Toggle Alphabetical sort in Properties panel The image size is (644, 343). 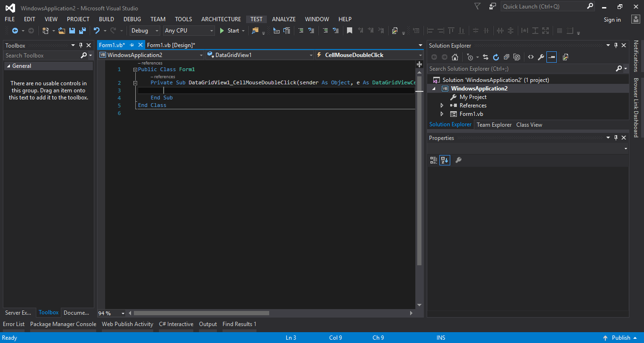(x=445, y=160)
